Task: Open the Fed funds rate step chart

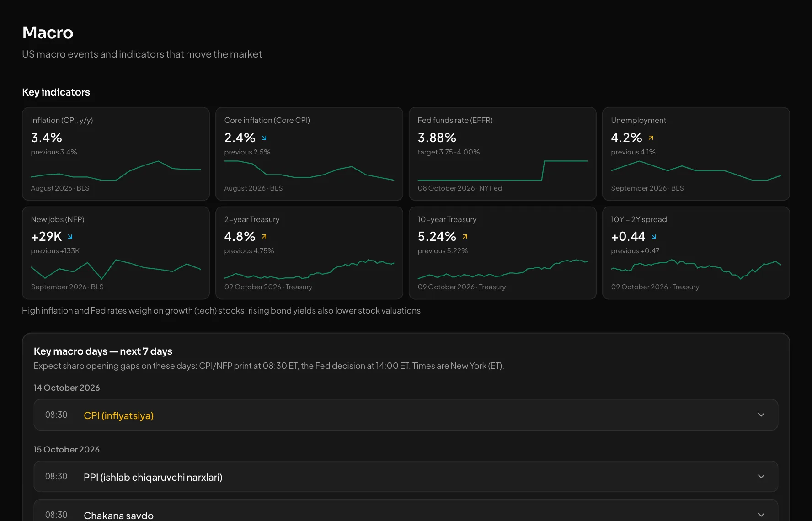Action: (502, 171)
